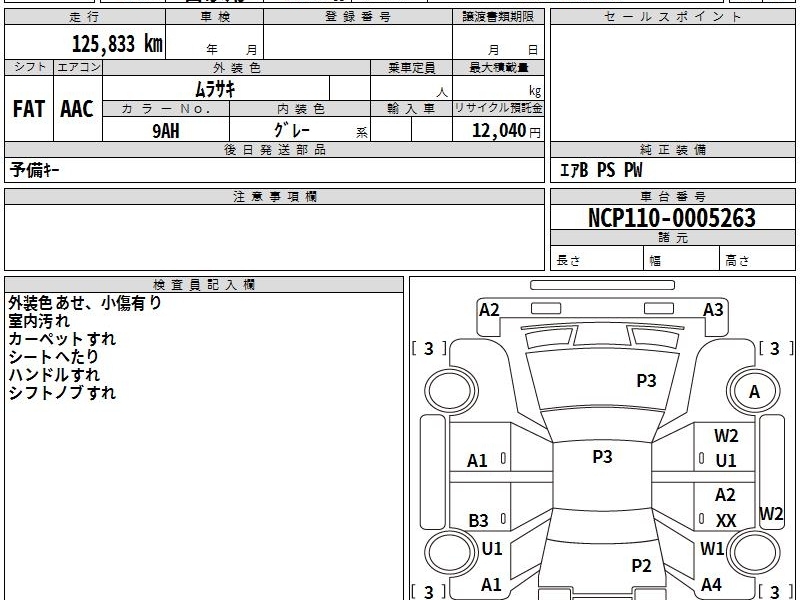This screenshot has height=600, width=800.
Task: Select the 車台番号 header
Action: (x=672, y=196)
